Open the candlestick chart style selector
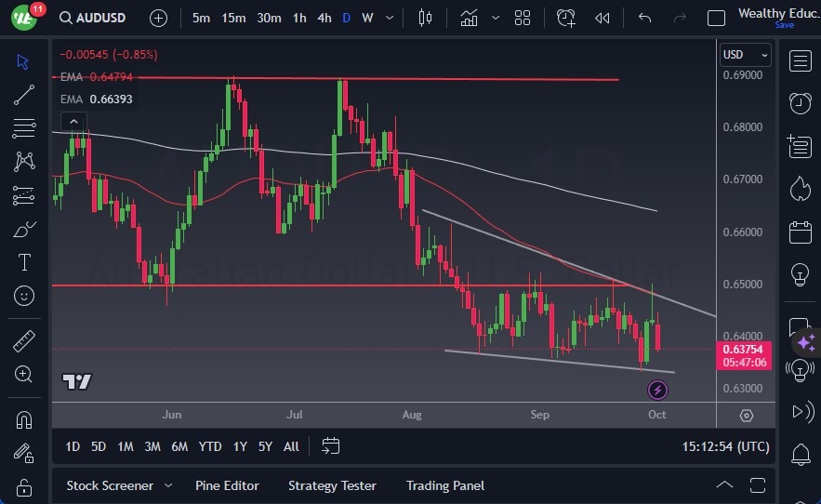The height and width of the screenshot is (504, 821). 426,18
